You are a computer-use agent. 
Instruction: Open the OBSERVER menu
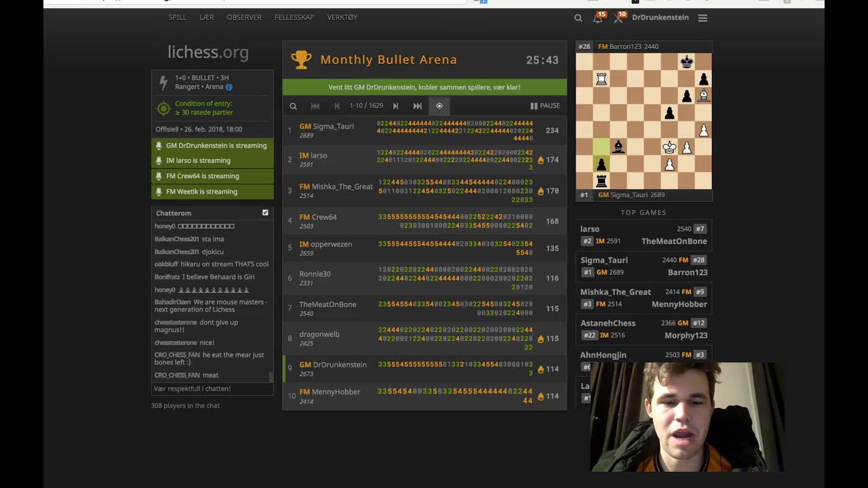244,17
